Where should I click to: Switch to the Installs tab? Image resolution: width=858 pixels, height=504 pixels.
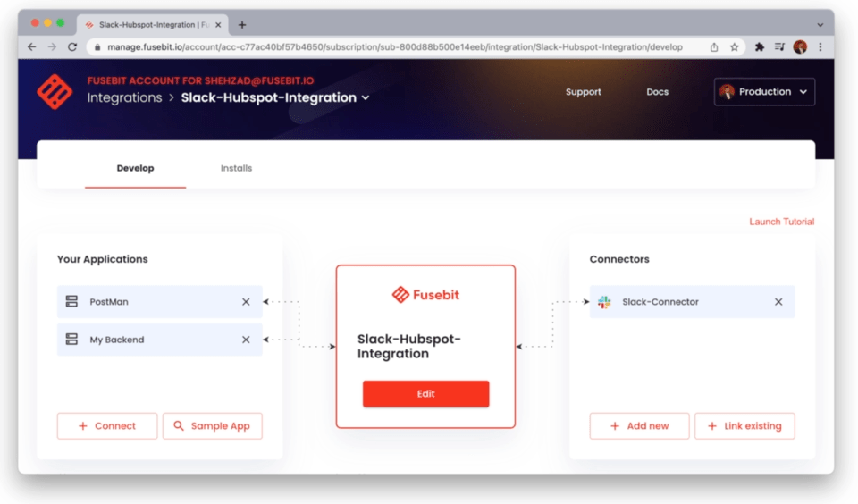(236, 168)
